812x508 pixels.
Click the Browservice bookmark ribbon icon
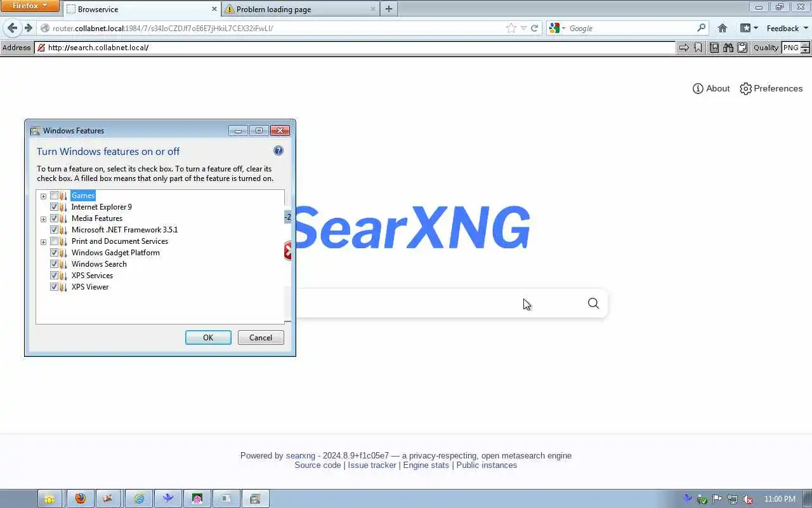[698, 48]
